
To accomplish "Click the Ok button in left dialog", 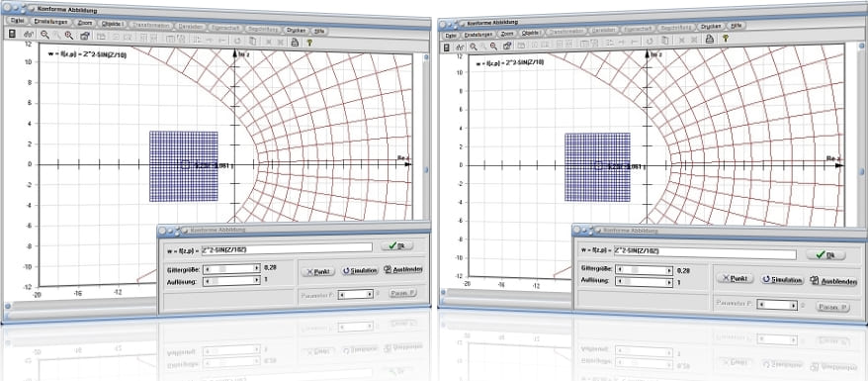I will 396,245.
